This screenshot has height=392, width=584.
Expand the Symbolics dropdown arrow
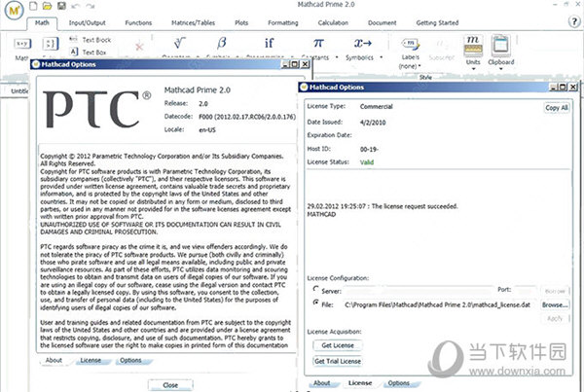coord(381,57)
